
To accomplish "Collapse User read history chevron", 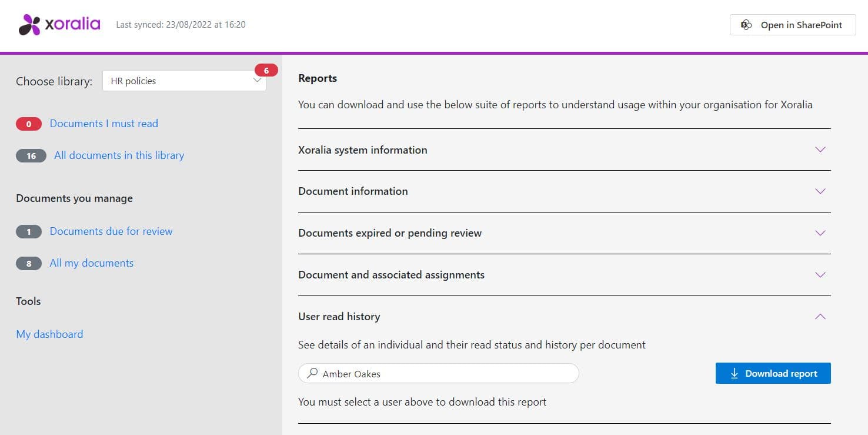I will [x=820, y=317].
